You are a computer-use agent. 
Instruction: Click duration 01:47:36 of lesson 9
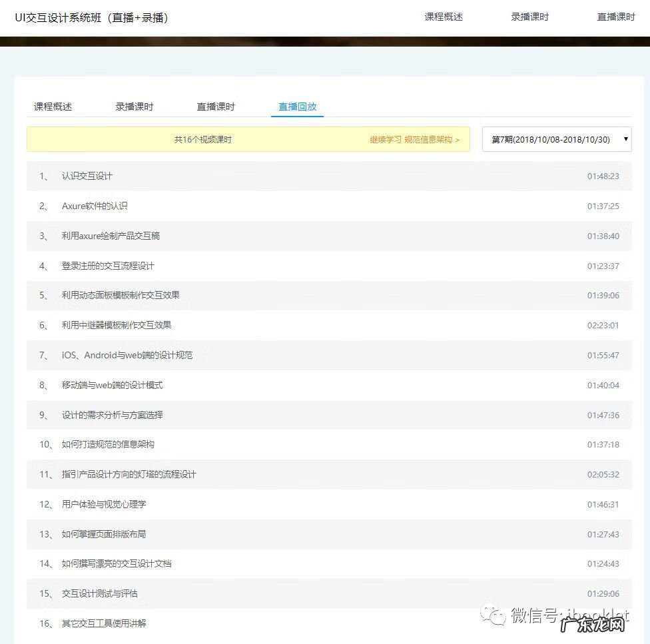[603, 415]
